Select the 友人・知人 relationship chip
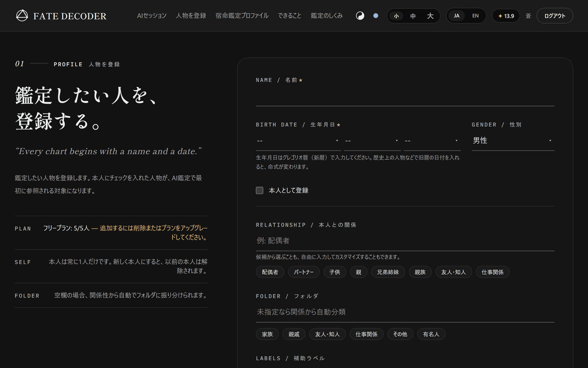588x368 pixels. tap(454, 272)
